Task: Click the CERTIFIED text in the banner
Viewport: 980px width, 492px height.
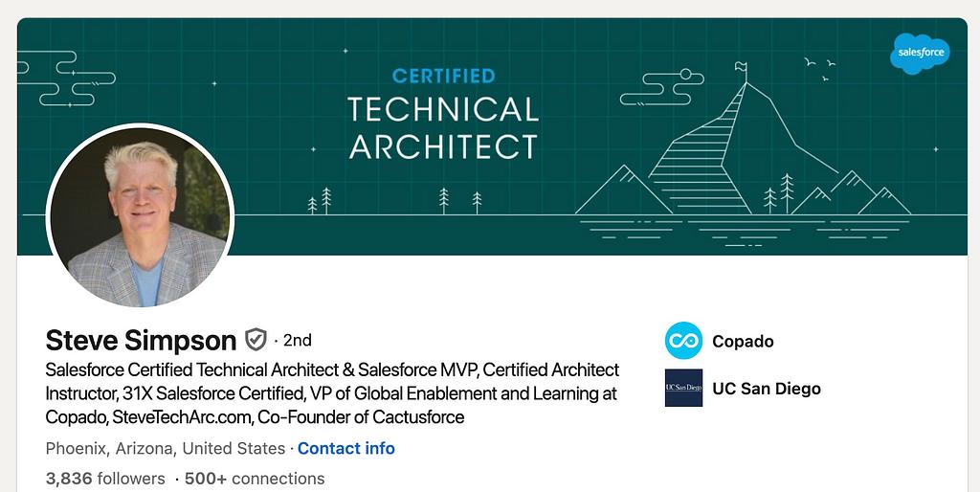Action: 443,76
